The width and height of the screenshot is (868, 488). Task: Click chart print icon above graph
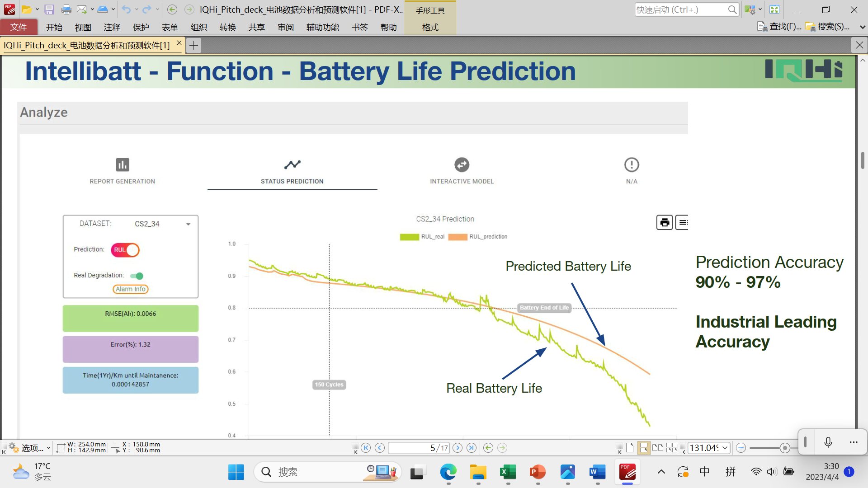[664, 222]
